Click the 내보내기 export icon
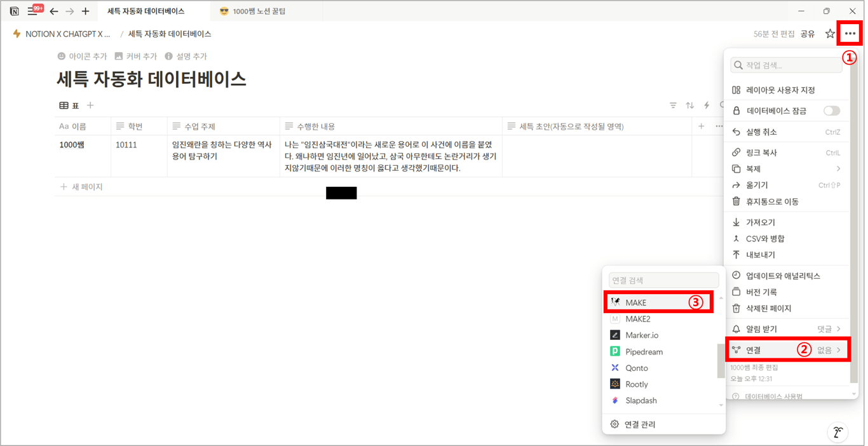This screenshot has width=868, height=446. pyautogui.click(x=736, y=255)
